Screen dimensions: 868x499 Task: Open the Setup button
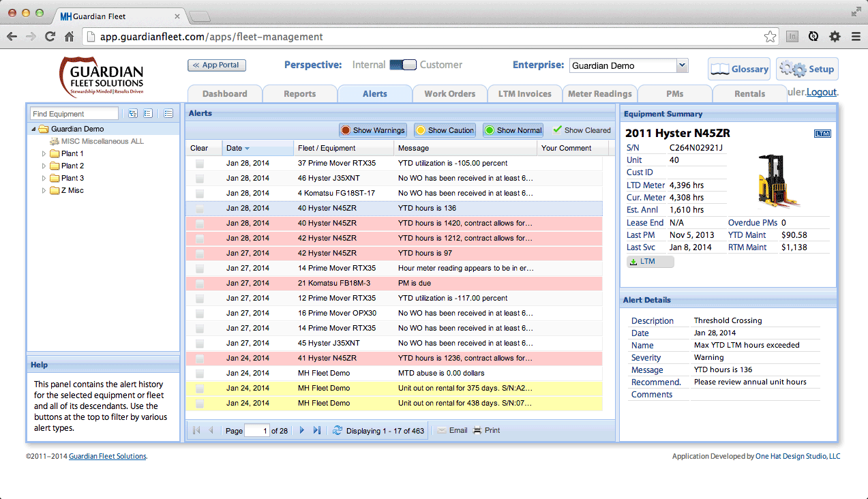(x=807, y=69)
